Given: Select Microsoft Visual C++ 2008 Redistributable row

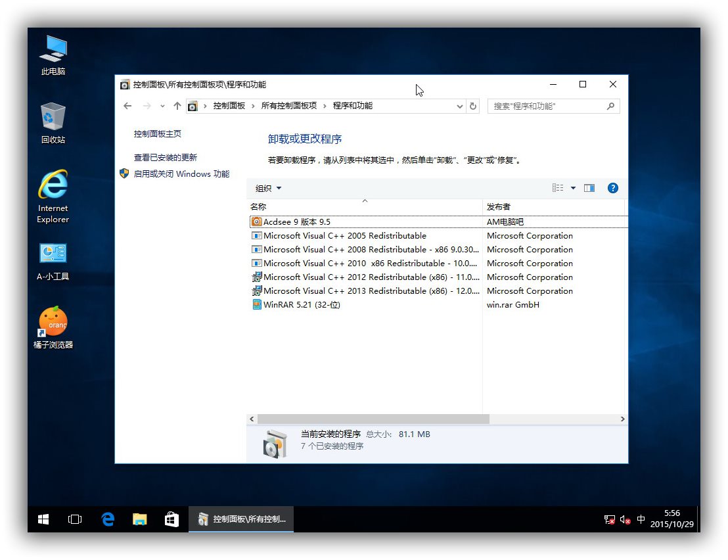Looking at the screenshot, I should [x=438, y=249].
